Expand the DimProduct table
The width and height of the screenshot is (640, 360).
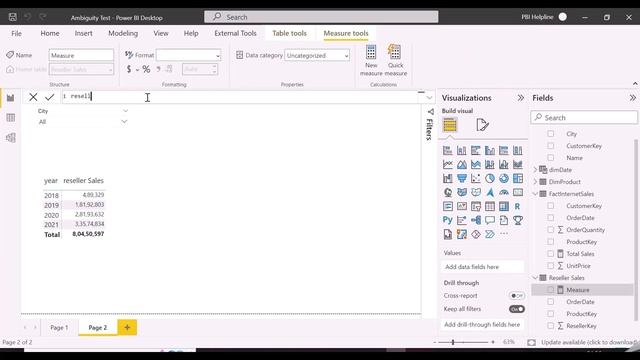click(536, 182)
